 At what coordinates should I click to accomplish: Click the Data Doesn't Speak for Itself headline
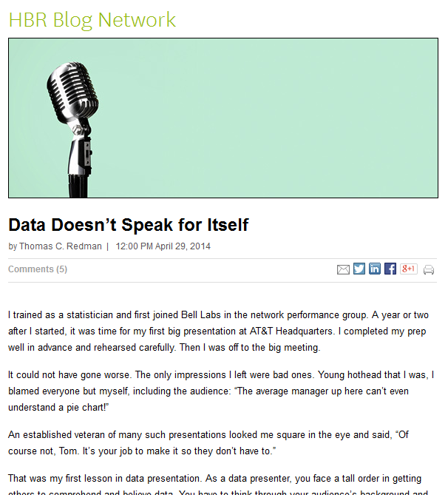click(x=129, y=225)
